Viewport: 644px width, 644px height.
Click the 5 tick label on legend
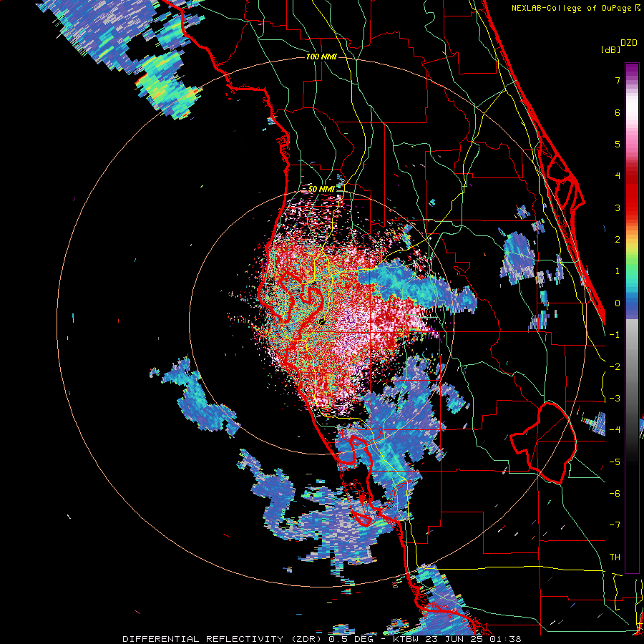click(618, 144)
